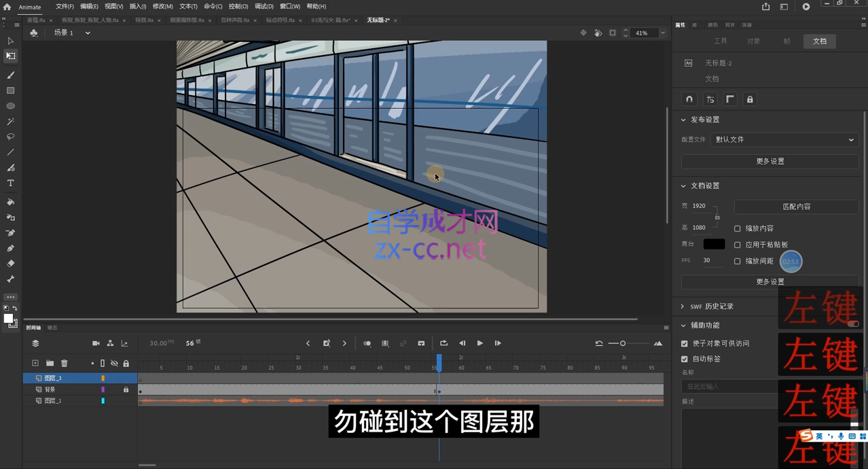Toggle loop playback in the timeline
The height and width of the screenshot is (469, 868).
[x=444, y=343]
